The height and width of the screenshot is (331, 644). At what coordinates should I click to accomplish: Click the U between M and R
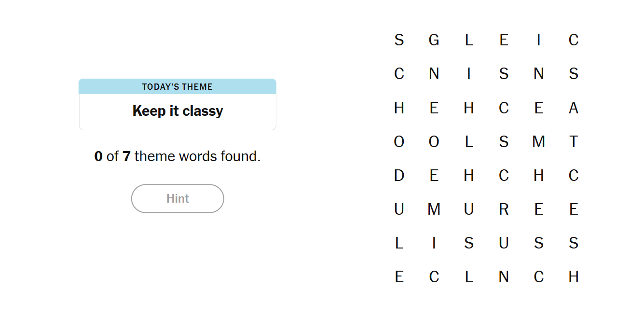pyautogui.click(x=468, y=209)
